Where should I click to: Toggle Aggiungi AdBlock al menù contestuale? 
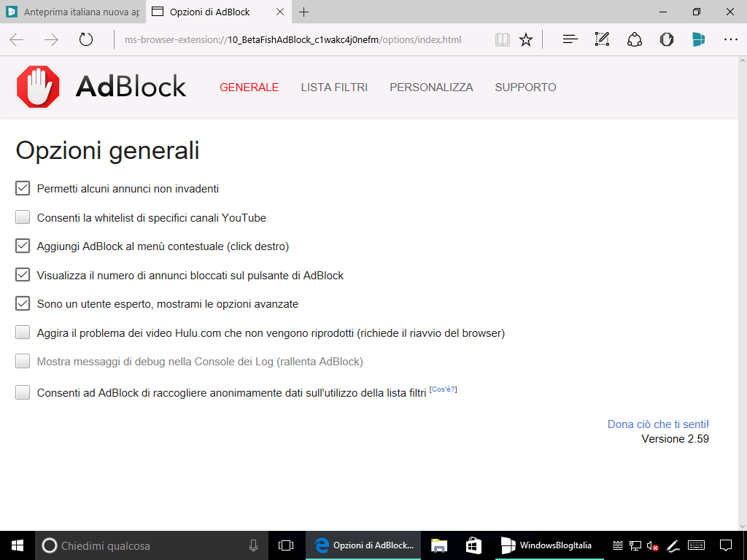(x=23, y=246)
